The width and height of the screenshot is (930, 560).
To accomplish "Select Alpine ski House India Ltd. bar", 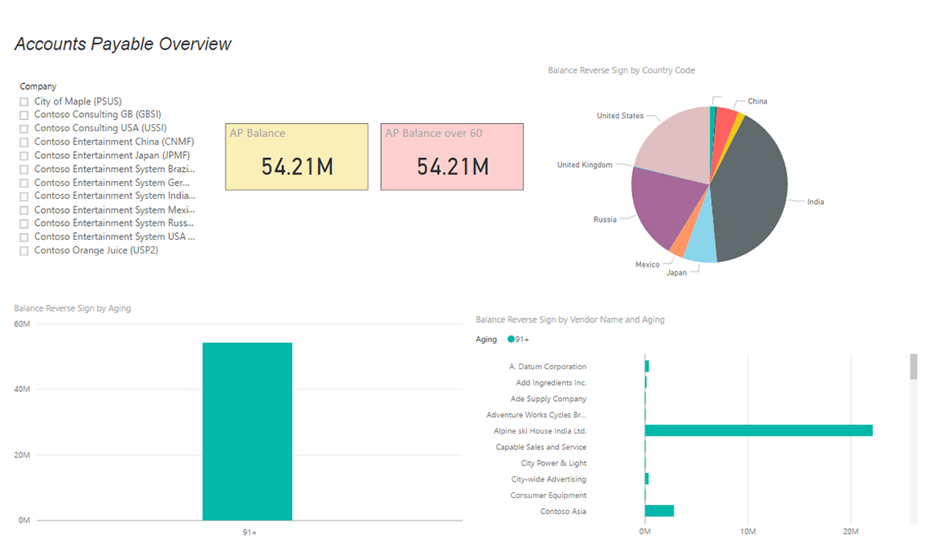I will (759, 431).
